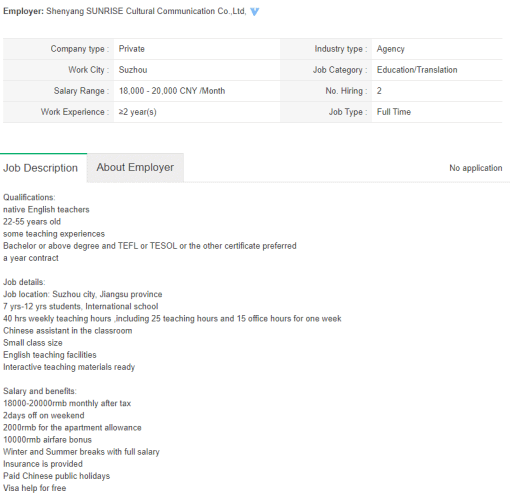This screenshot has width=510, height=498.
Task: Click the line 'Insurance is provided'
Action: click(x=43, y=464)
